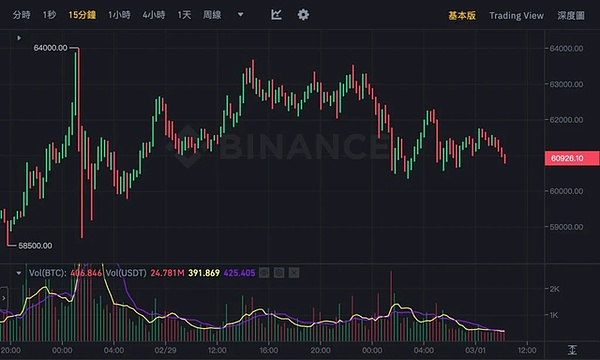This screenshot has width=600, height=360.
Task: Open volume indicator settings icon
Action: 279,273
